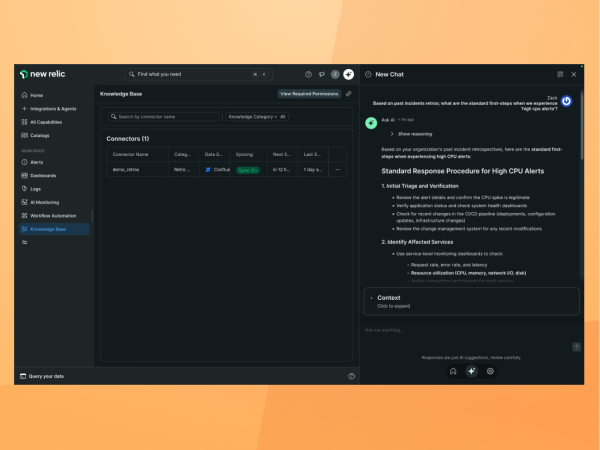Viewport: 600px width, 450px height.
Task: Click the Last Sync value 1 day ago
Action: 313,170
